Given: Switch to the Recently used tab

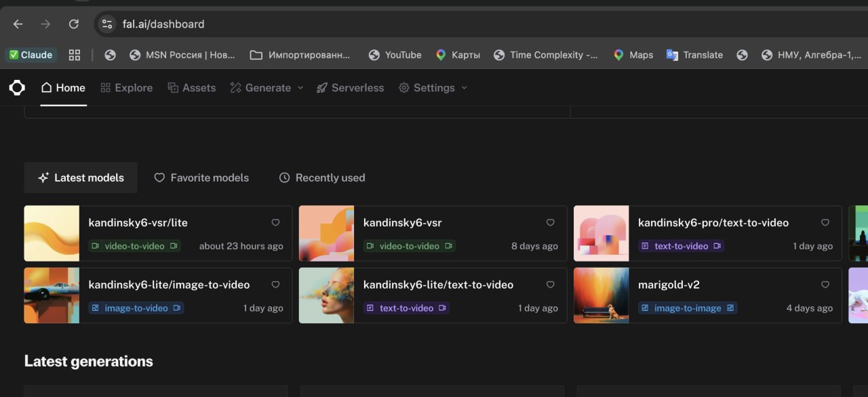Looking at the screenshot, I should 322,177.
